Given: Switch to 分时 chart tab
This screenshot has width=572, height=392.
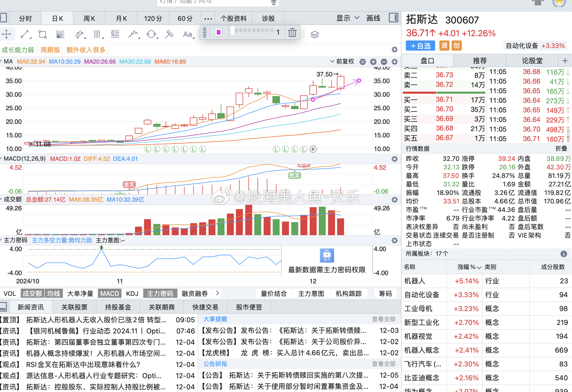Looking at the screenshot, I should point(25,18).
